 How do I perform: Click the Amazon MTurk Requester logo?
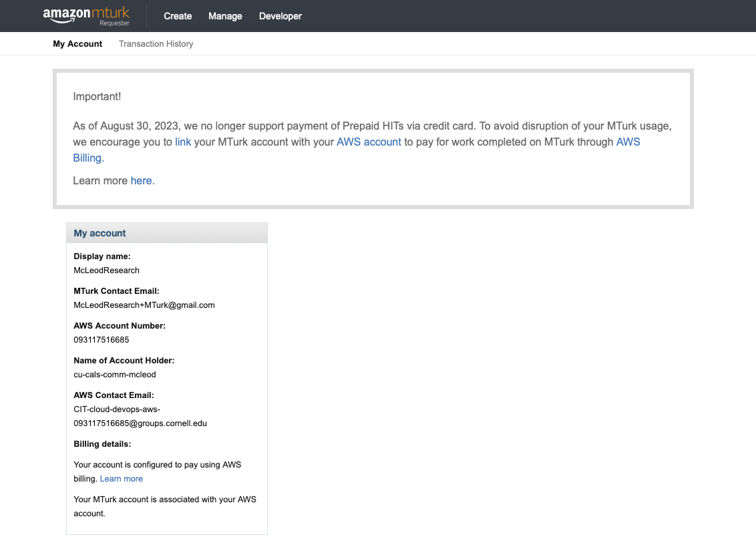(86, 15)
